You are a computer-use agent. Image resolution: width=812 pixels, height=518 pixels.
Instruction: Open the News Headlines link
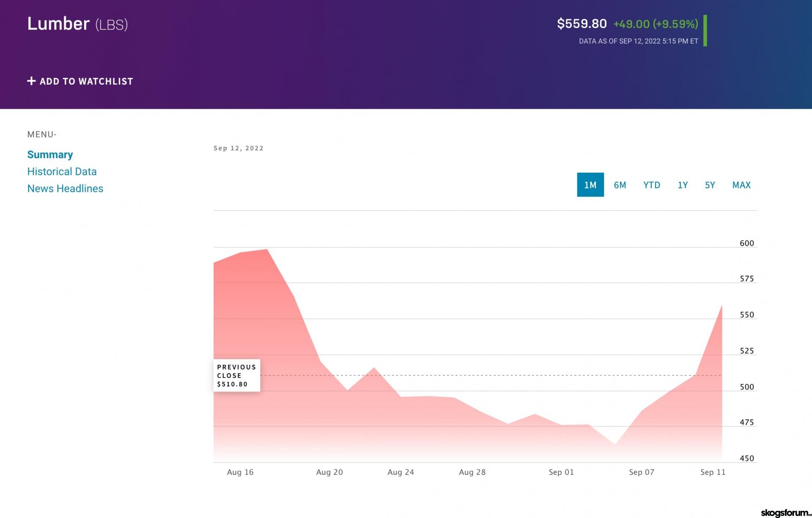coord(65,188)
